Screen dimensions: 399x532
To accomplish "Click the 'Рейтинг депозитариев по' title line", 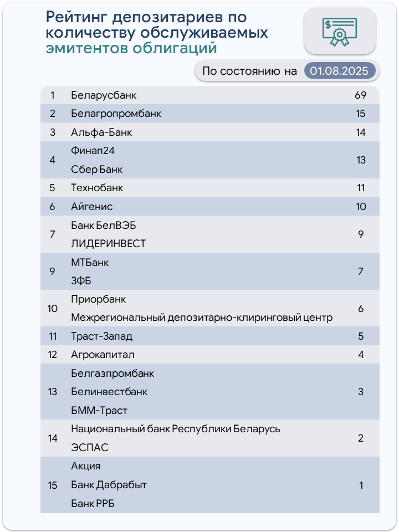I will click(x=146, y=17).
